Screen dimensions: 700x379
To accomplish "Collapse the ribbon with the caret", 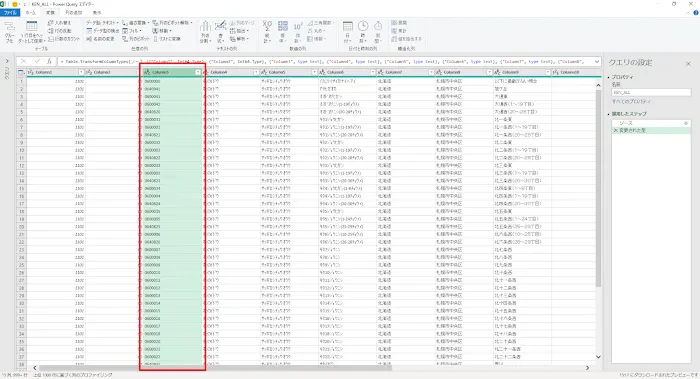I will pos(688,12).
